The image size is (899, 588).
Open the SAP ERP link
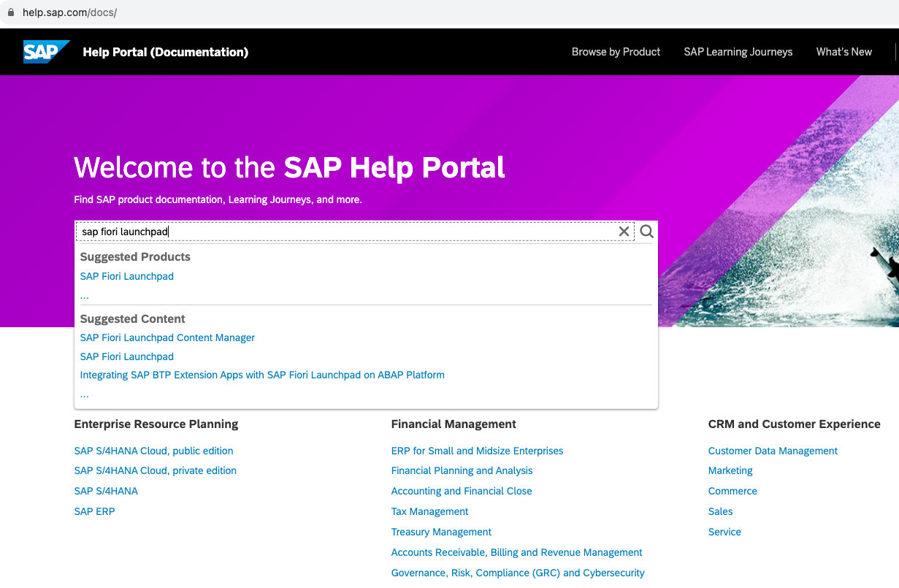coord(94,511)
